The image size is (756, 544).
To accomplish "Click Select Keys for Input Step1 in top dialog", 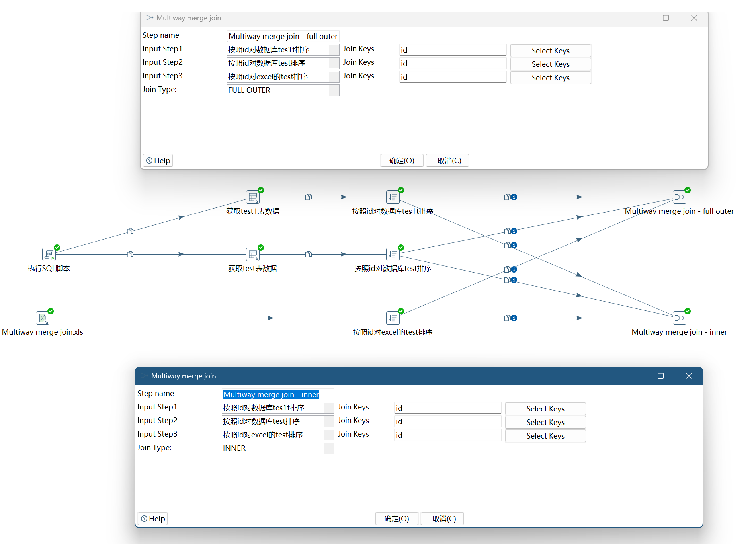I will coord(550,51).
